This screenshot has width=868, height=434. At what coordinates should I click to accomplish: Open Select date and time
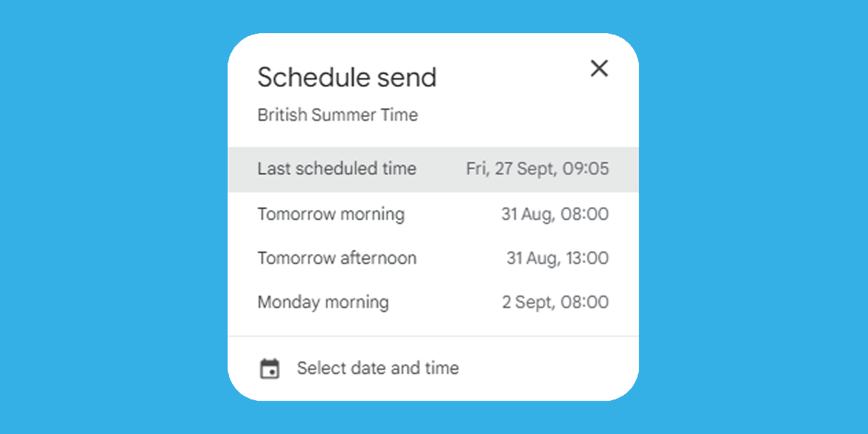pos(433,368)
